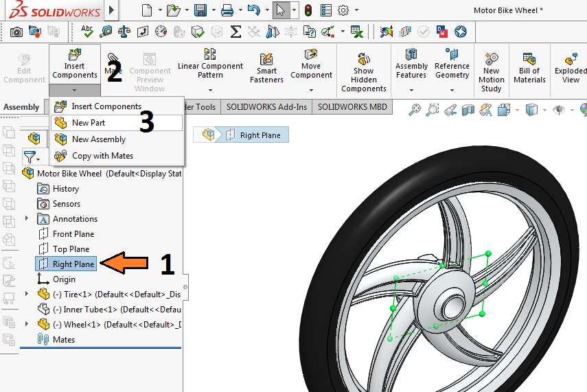The height and width of the screenshot is (392, 587).
Task: Select the Measure tape tool
Action: coord(106,32)
